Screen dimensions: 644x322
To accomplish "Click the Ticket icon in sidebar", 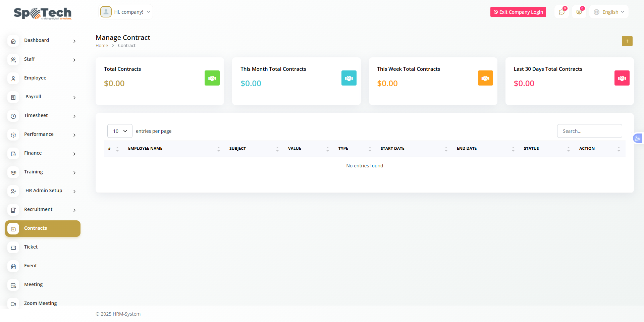I will (13, 248).
